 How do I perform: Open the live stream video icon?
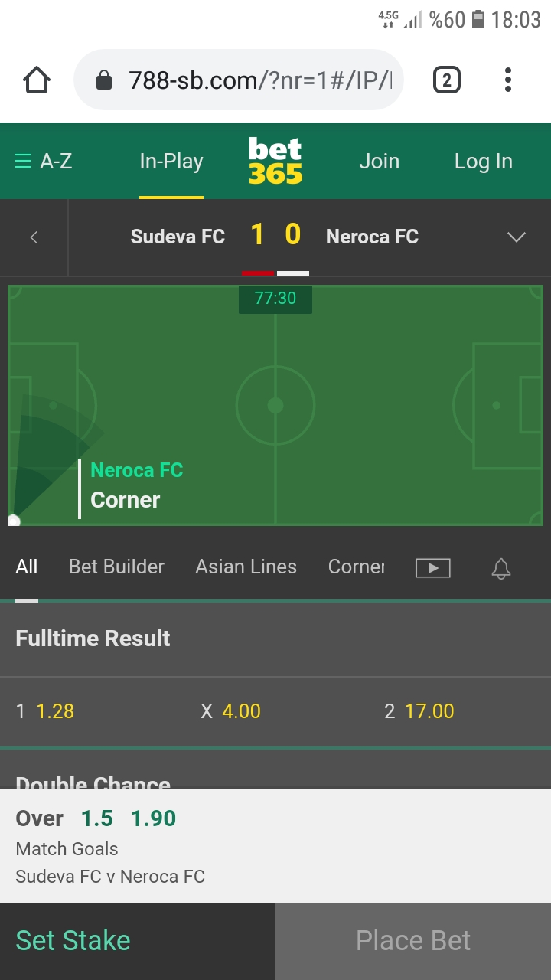click(433, 567)
